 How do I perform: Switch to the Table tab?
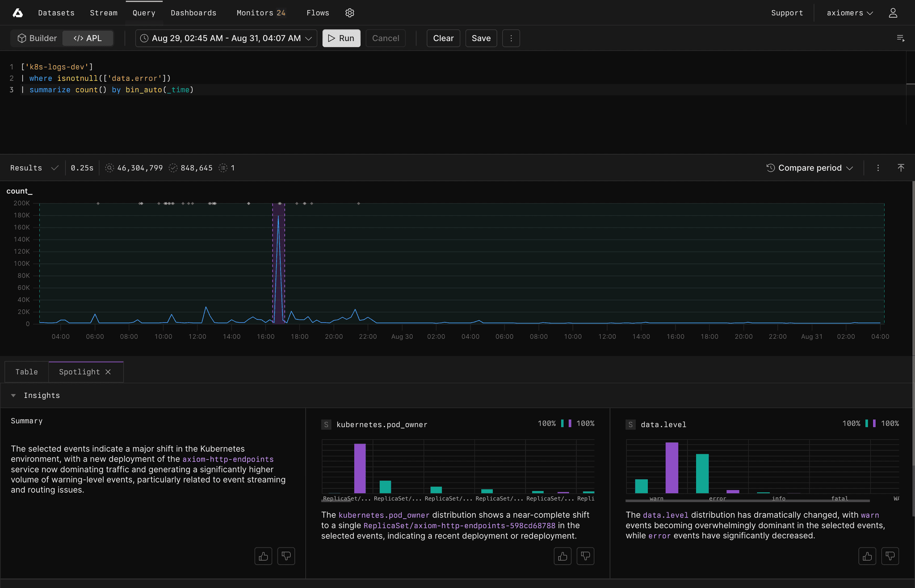[x=26, y=371]
